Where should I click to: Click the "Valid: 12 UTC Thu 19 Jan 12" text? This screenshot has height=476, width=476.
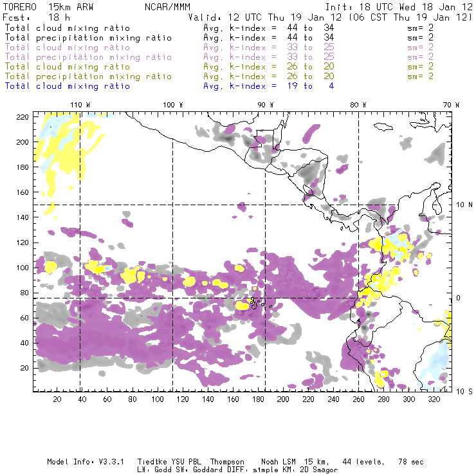[x=265, y=17]
